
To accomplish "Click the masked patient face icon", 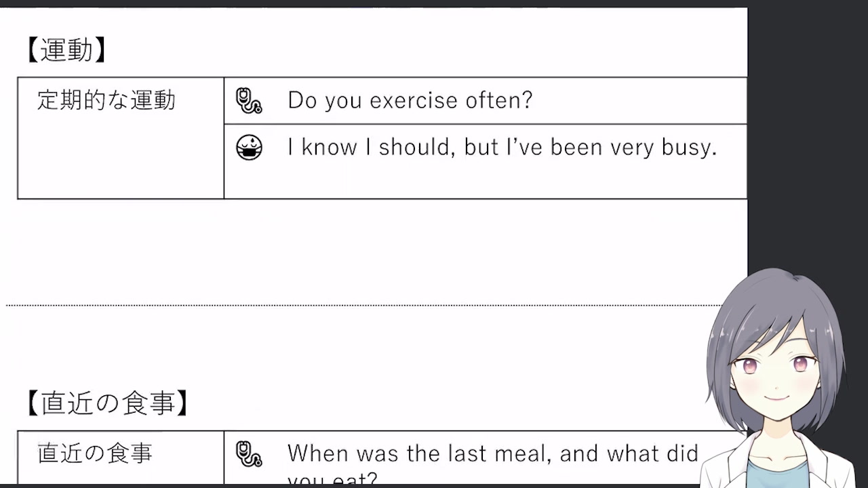I will point(249,148).
